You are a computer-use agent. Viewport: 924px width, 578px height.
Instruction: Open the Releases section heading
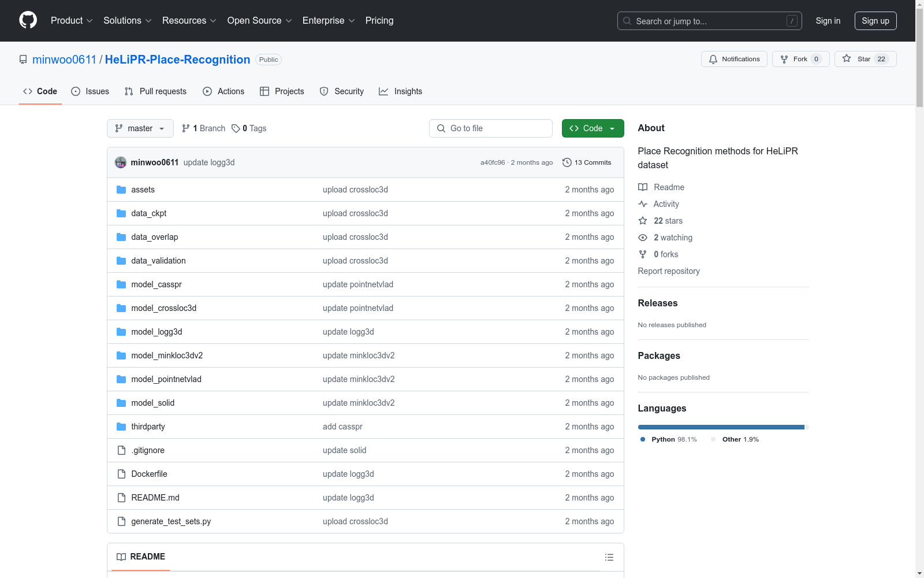pos(658,303)
